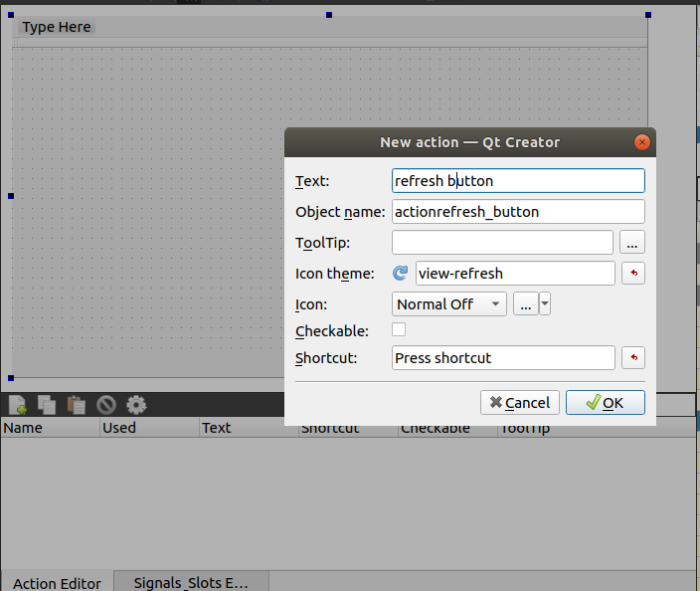Click the ToolTip input field
Screen dimensions: 700x591
pos(502,243)
